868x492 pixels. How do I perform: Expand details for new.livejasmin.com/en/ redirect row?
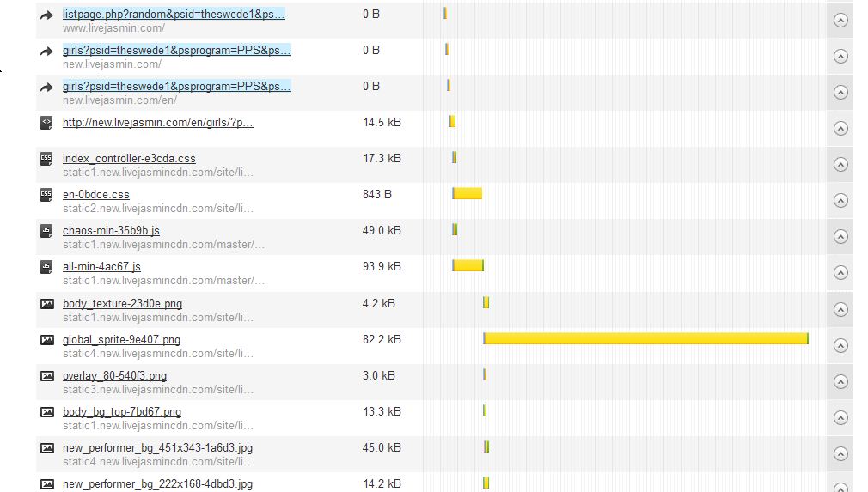click(840, 93)
